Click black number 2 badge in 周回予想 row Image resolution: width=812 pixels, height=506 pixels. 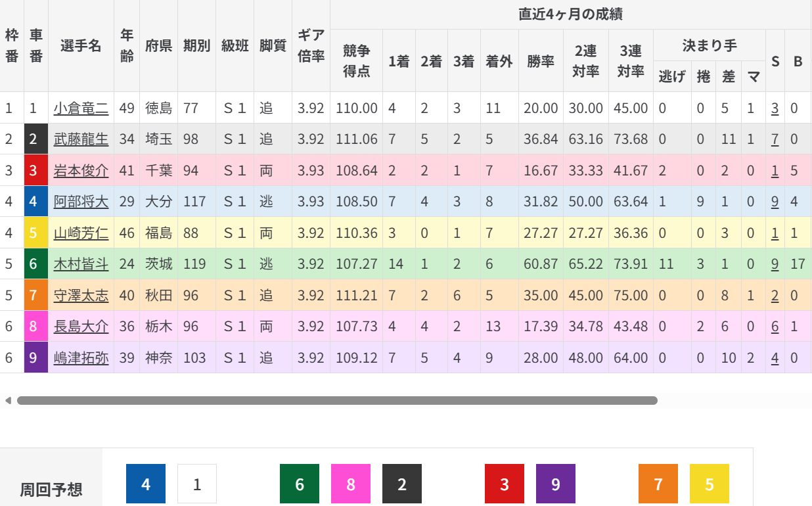click(x=402, y=484)
